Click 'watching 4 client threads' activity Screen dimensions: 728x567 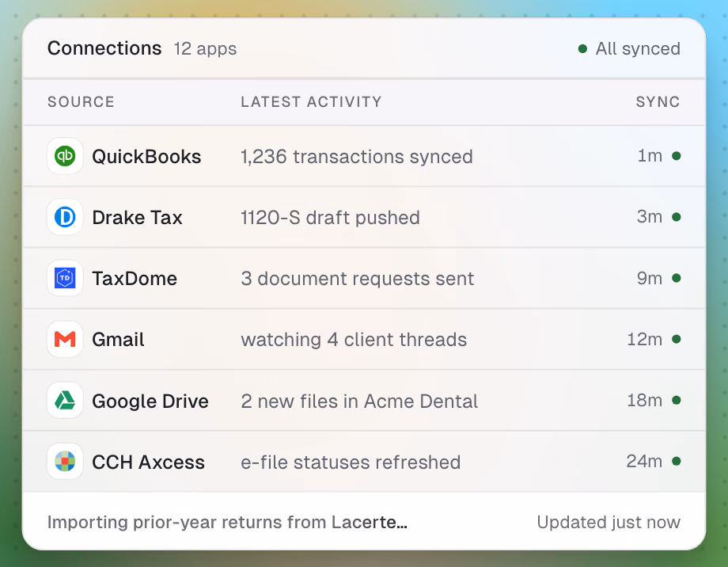[x=354, y=340]
